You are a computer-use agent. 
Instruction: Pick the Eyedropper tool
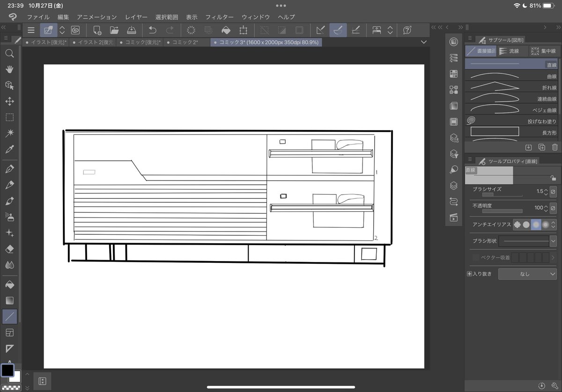pyautogui.click(x=9, y=150)
